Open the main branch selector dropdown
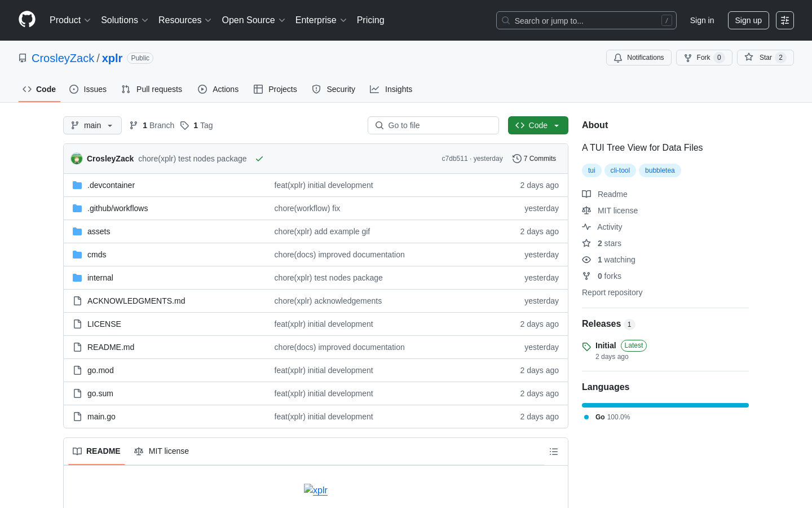The image size is (812, 508). pos(92,125)
